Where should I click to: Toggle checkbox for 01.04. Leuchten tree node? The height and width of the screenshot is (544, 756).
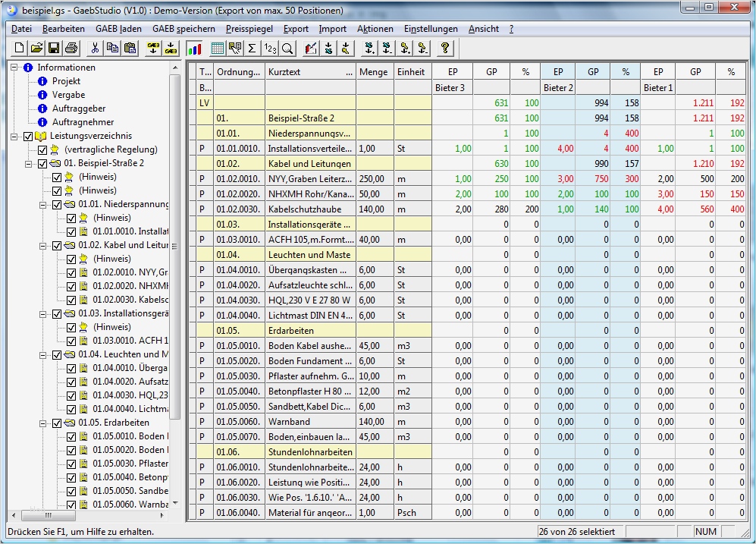pyautogui.click(x=56, y=354)
